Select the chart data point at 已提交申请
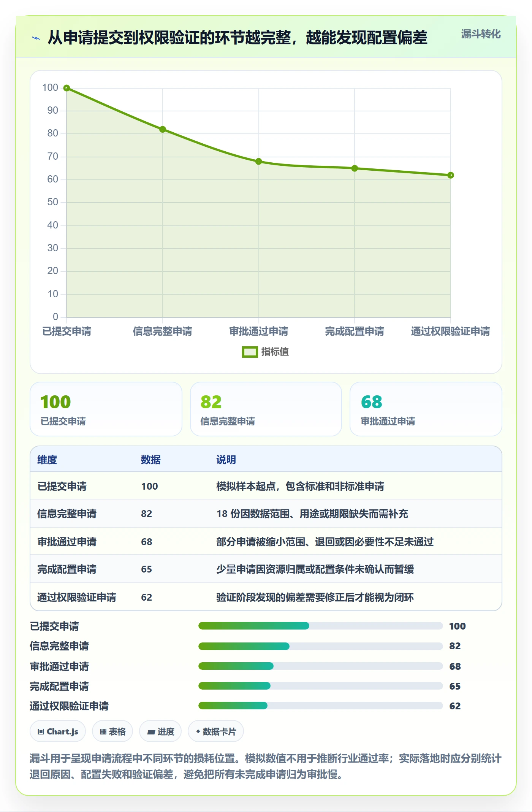Viewport: 532px width, 812px height. click(x=66, y=88)
